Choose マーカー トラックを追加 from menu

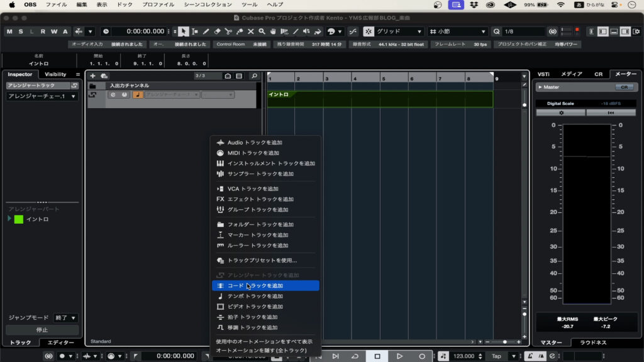coord(265,235)
